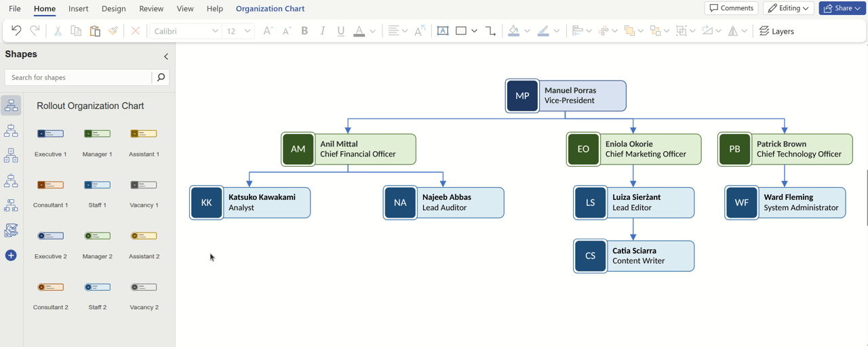The width and height of the screenshot is (868, 347).
Task: Apply the shape fill color
Action: click(513, 31)
